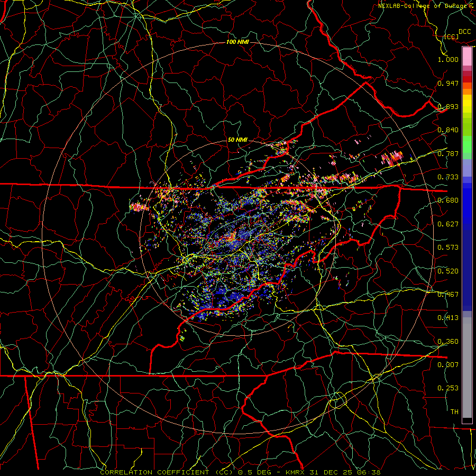
Task: Click the [CC] units label
Action: 452,36
